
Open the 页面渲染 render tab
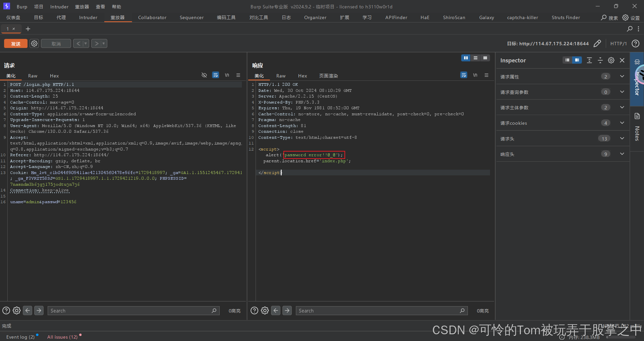(x=328, y=76)
